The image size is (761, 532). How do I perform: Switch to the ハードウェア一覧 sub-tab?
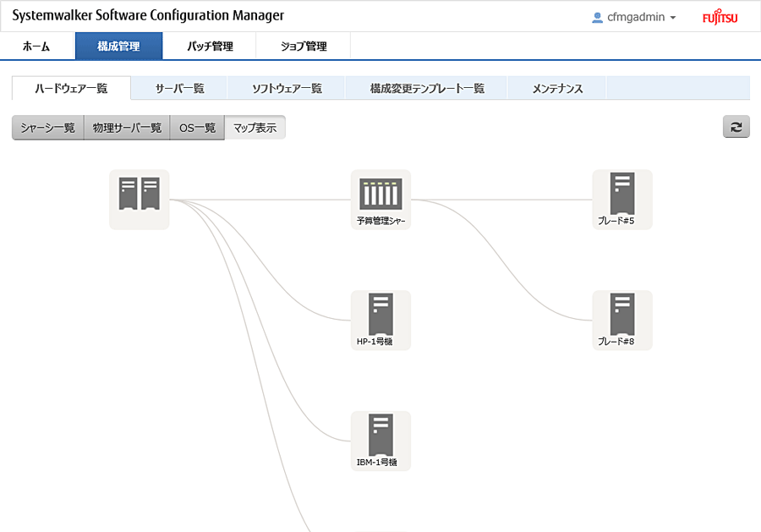[71, 88]
